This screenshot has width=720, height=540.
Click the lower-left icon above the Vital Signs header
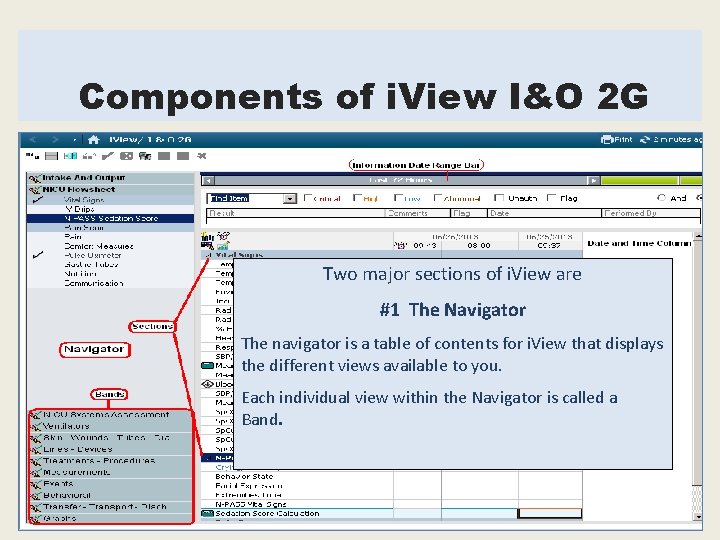click(x=207, y=246)
